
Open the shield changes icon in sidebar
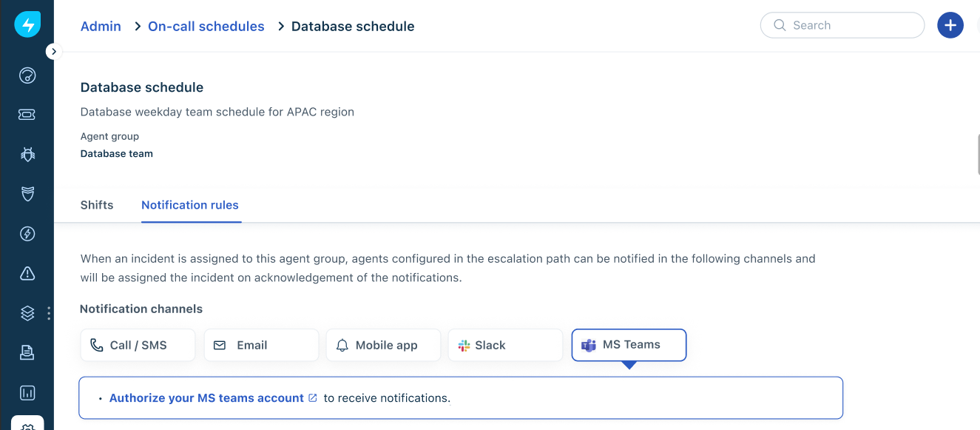(x=27, y=194)
